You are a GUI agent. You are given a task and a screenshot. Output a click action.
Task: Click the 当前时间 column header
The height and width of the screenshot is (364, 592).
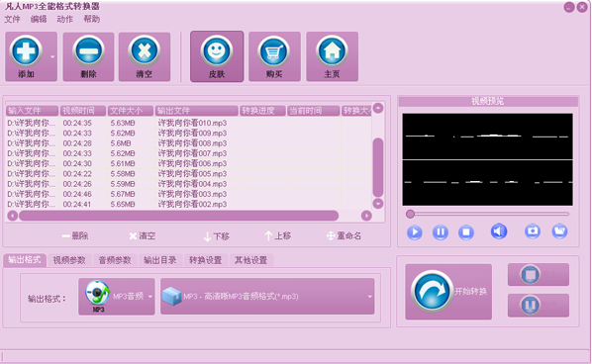coord(314,111)
